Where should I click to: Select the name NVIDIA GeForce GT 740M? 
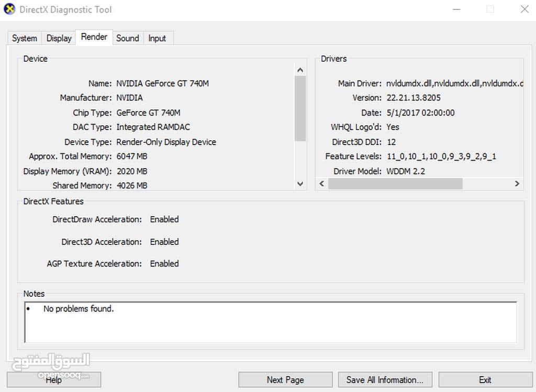[162, 83]
